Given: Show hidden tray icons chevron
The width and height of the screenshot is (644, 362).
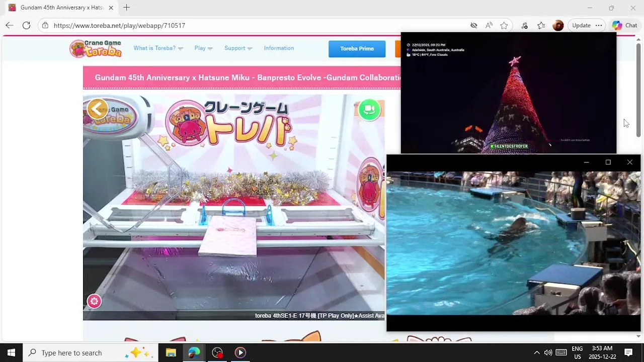Looking at the screenshot, I should coord(536,352).
